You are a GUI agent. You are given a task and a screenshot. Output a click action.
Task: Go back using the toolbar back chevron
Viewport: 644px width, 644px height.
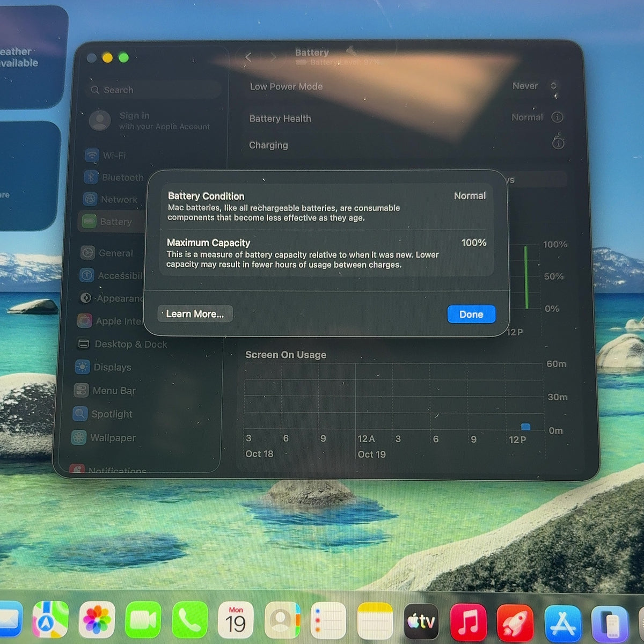click(x=248, y=57)
